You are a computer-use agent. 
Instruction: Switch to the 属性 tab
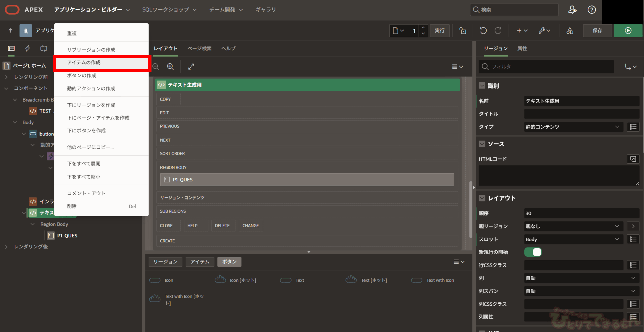point(522,48)
